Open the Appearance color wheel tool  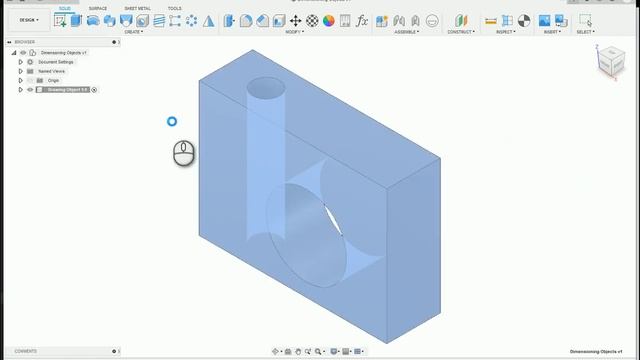point(329,20)
